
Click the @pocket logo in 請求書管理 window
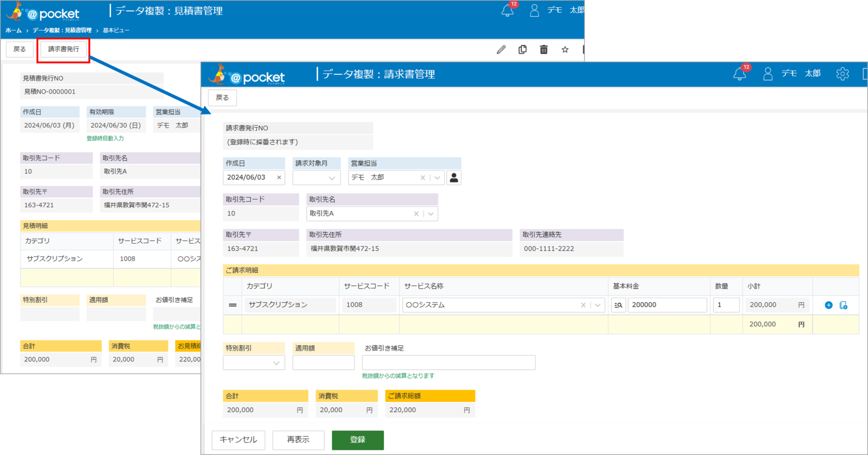pos(247,75)
